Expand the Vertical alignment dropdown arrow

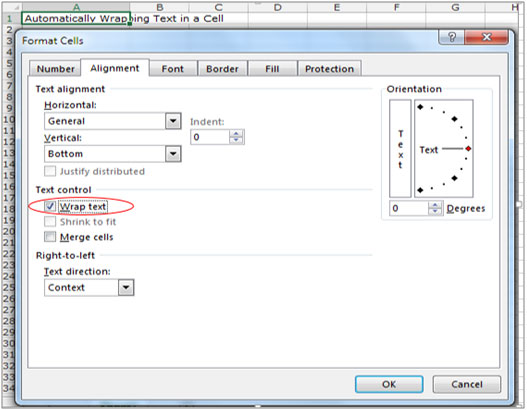(173, 154)
